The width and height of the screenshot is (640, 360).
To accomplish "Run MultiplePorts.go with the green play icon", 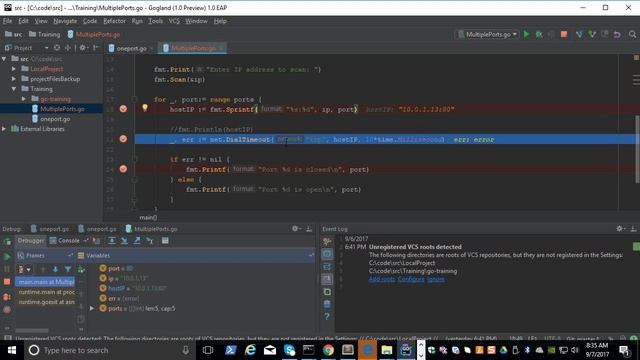I will coord(526,34).
